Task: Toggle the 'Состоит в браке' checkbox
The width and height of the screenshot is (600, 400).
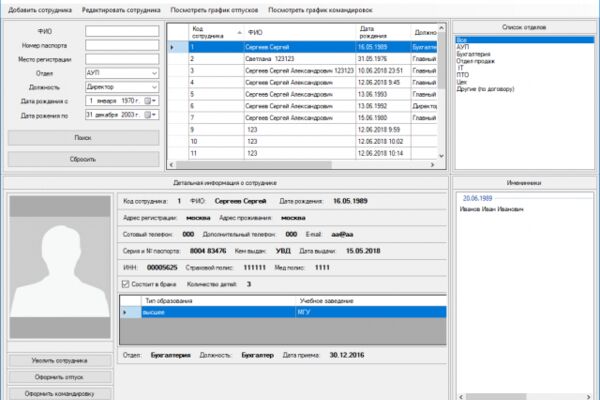Action: tap(126, 284)
